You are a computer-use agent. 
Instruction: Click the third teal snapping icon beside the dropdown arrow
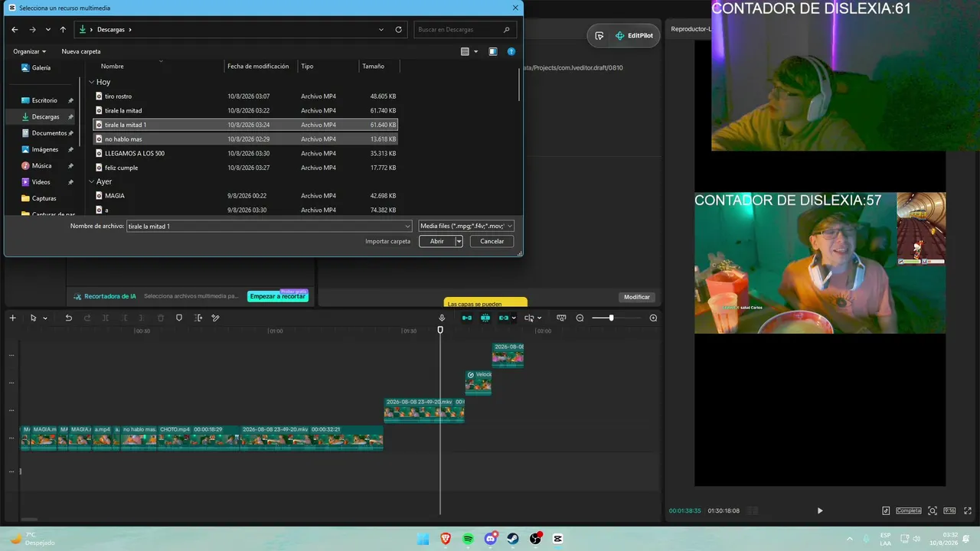[x=504, y=318]
